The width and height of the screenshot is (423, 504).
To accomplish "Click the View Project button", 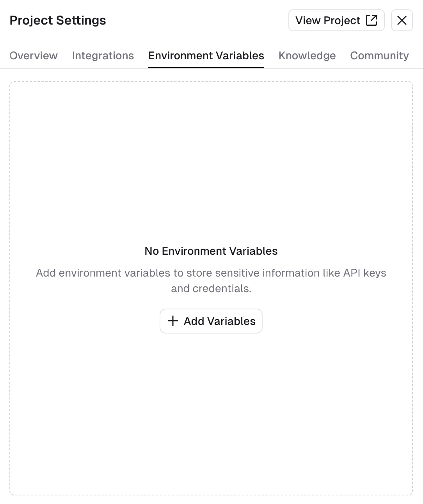I will pos(336,20).
